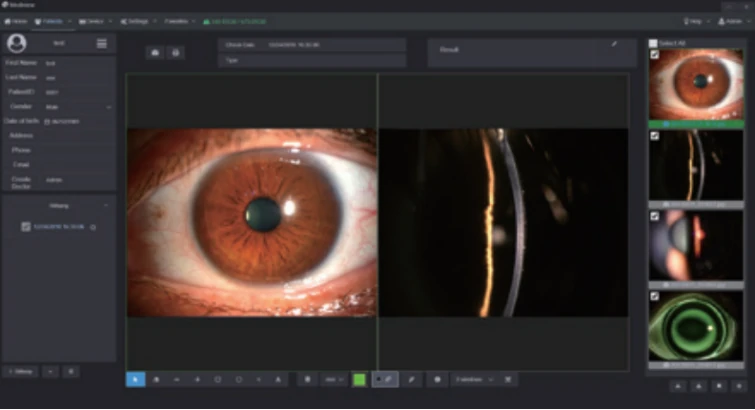
Task: Click the patient avatar icon
Action: pyautogui.click(x=16, y=43)
